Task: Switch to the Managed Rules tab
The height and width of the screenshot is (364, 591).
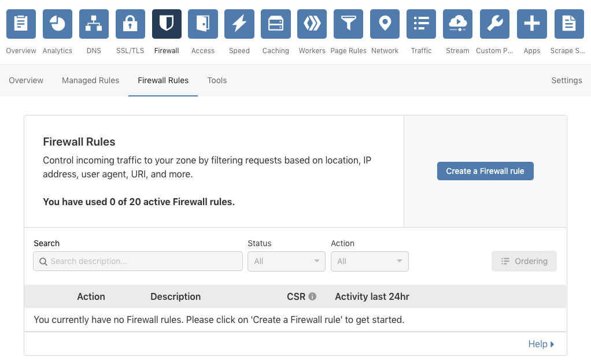Action: point(90,80)
